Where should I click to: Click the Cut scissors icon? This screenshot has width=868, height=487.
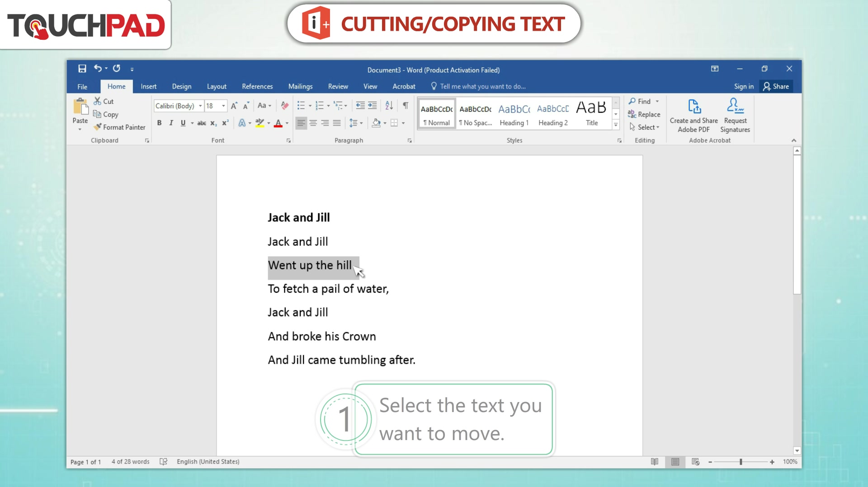97,101
